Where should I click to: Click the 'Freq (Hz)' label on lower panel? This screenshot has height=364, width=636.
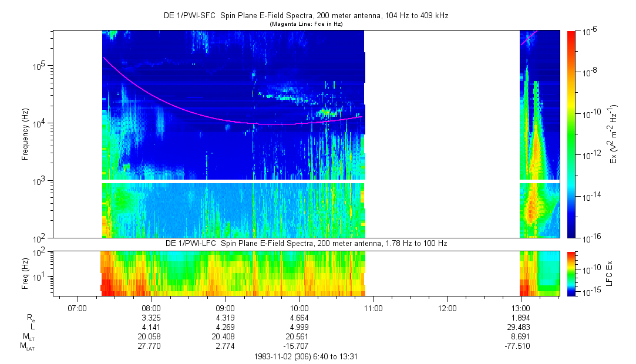click(25, 272)
